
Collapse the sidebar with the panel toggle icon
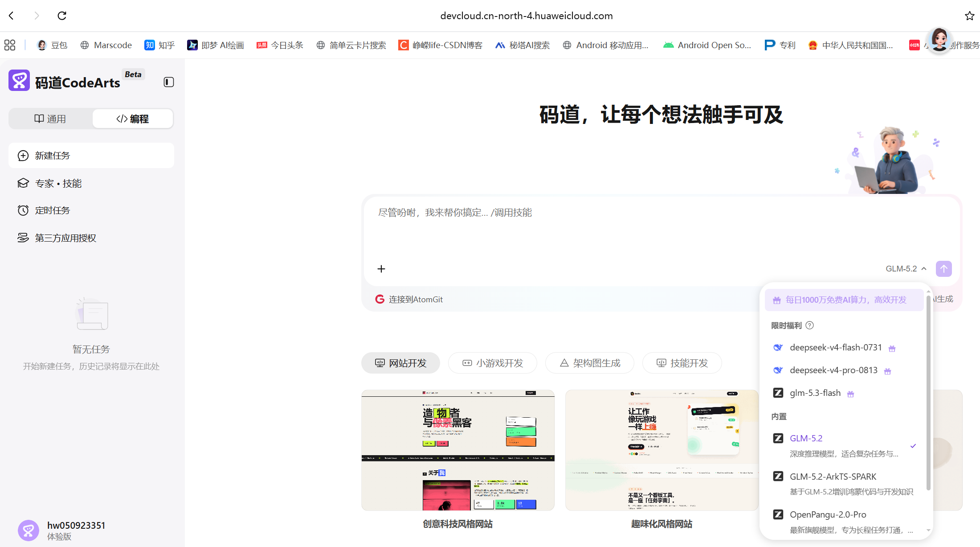[x=169, y=82]
